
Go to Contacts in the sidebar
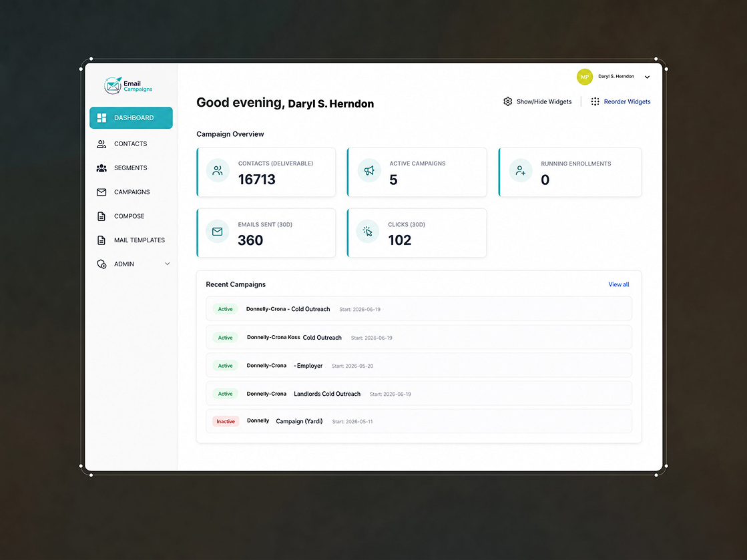pos(131,144)
